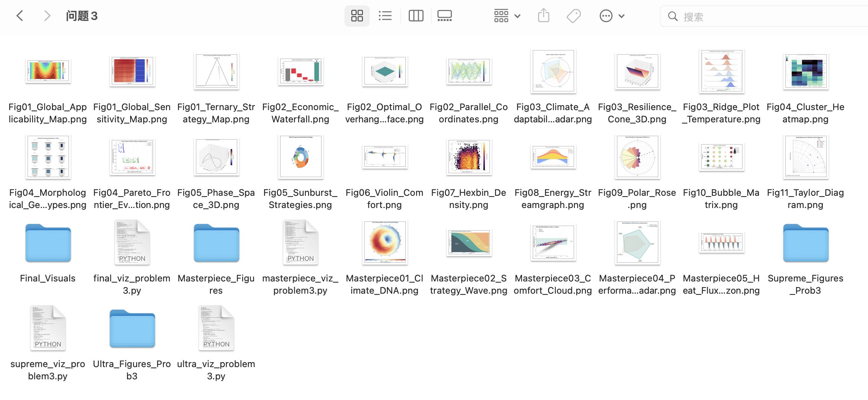Select the Fig04_Morphological types image
868x400 pixels.
click(48, 157)
